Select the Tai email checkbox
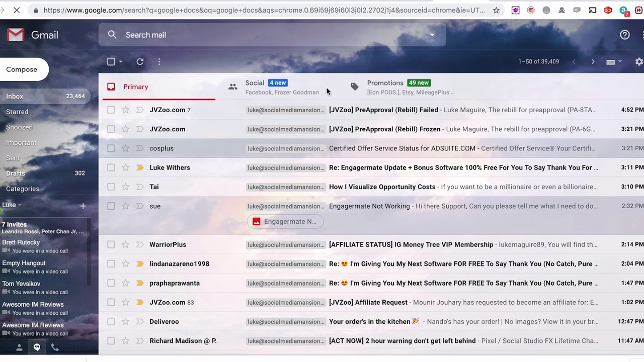Image resolution: width=644 pixels, height=362 pixels. [111, 187]
